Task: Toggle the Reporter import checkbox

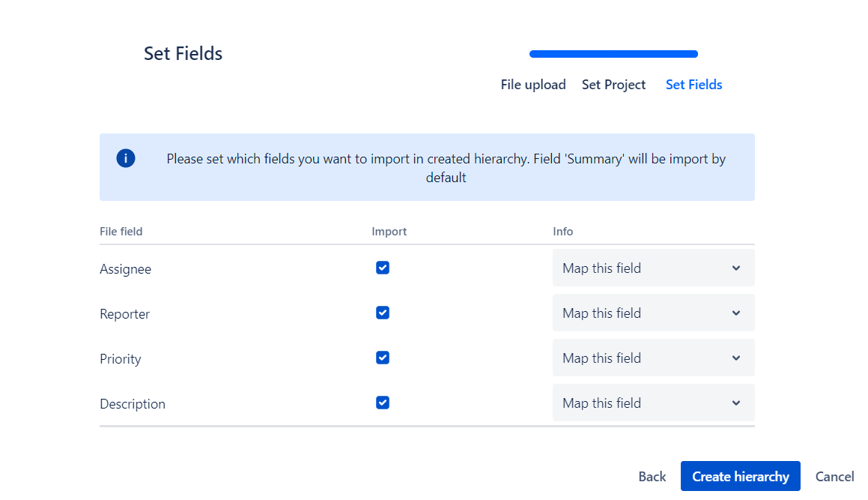Action: 383,313
